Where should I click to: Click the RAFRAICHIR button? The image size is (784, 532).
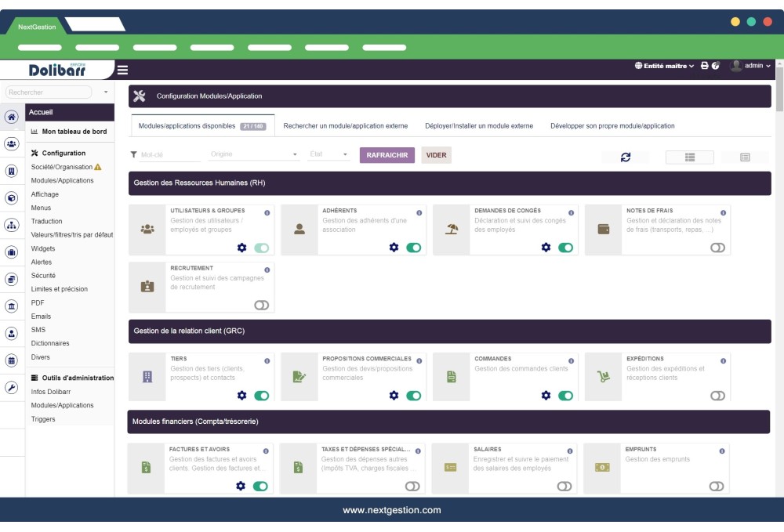(x=386, y=154)
